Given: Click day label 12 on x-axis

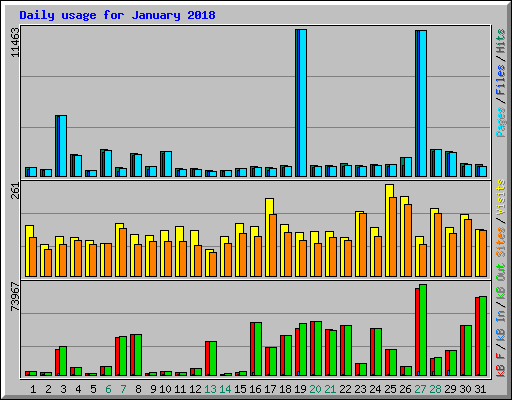Looking at the screenshot, I should [x=195, y=389].
